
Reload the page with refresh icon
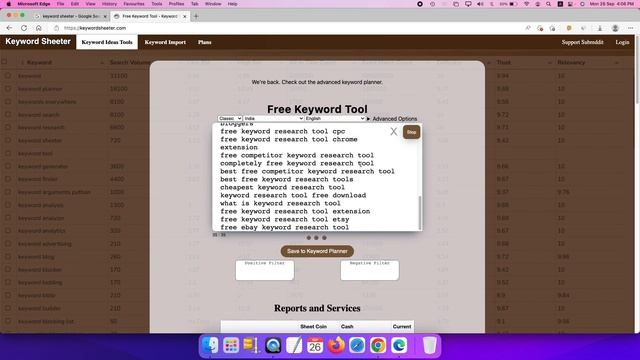pos(24,28)
